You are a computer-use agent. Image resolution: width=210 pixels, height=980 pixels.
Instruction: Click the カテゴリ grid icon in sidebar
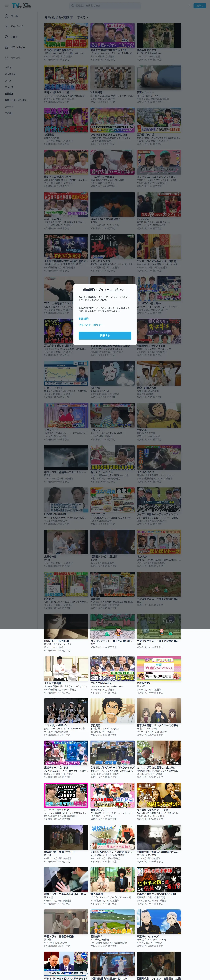pyautogui.click(x=7, y=58)
